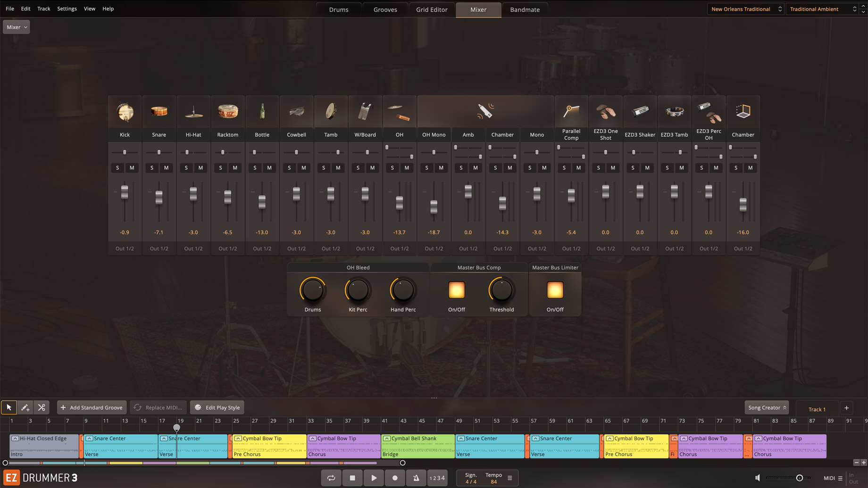Click the Edit Play Style button

click(x=217, y=407)
